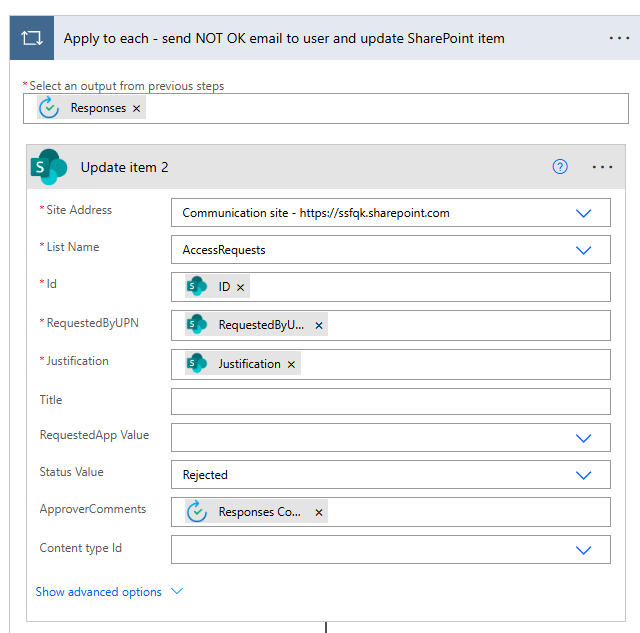Click the approval icon on Responses Co... token
The height and width of the screenshot is (633, 640).
pos(197,512)
